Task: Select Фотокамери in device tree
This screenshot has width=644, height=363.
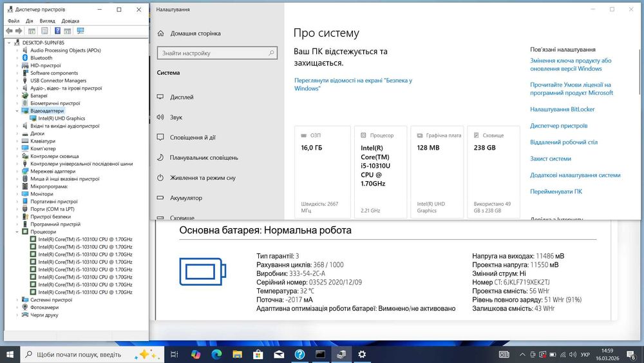Action: (x=44, y=308)
